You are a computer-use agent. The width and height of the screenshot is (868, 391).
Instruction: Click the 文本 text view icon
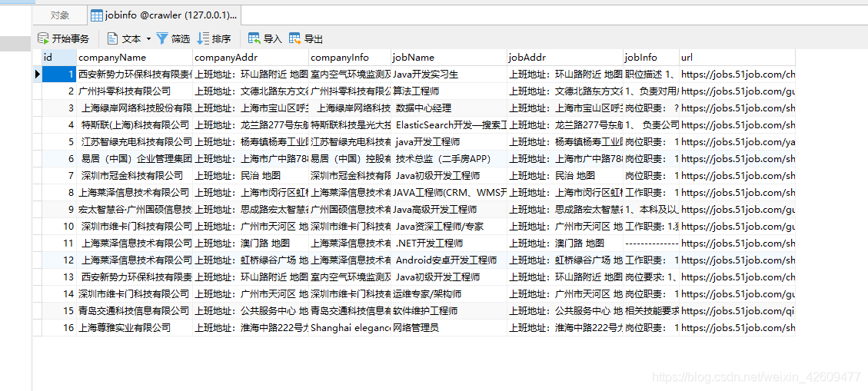112,38
